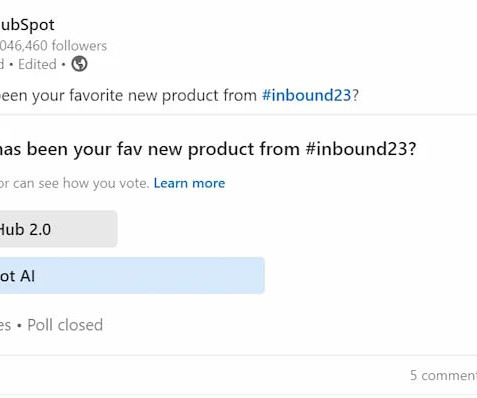Click empty area right of Hub 2.0 bar
The image size is (477, 398).
[x=297, y=229]
